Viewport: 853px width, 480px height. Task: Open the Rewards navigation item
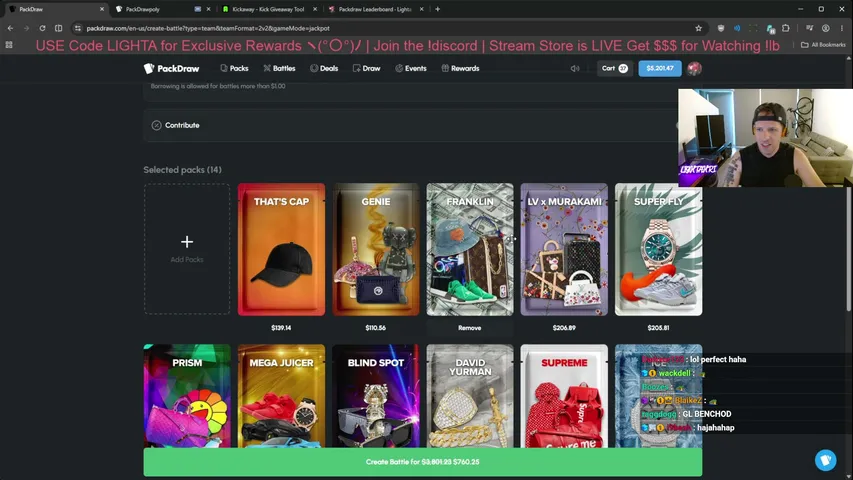tap(460, 69)
